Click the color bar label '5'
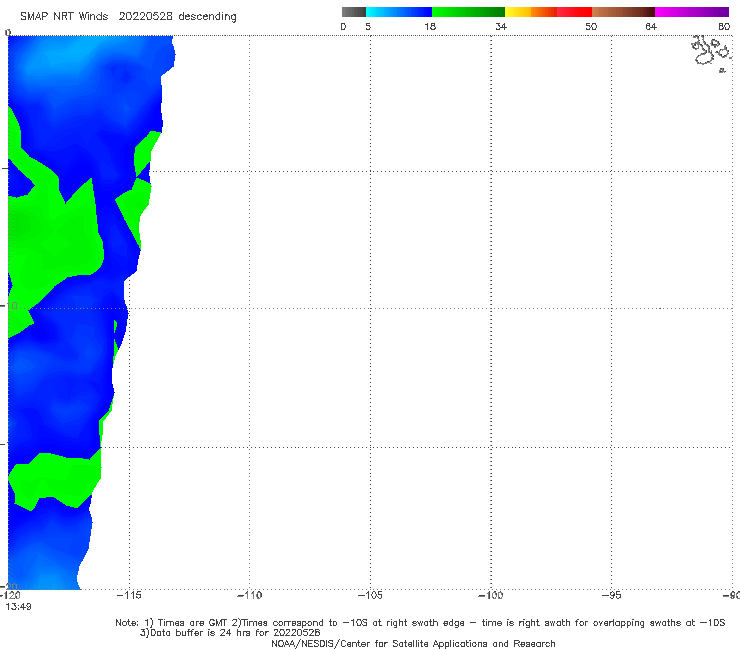The height and width of the screenshot is (650, 740). coord(368,26)
